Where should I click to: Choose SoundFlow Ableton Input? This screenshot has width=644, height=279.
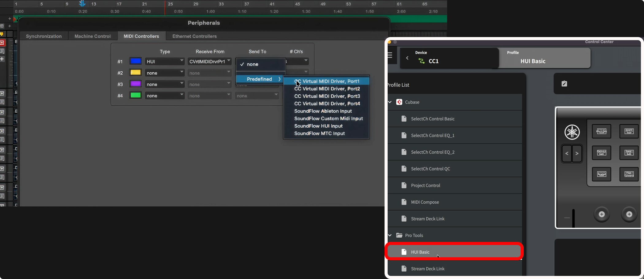point(326,111)
